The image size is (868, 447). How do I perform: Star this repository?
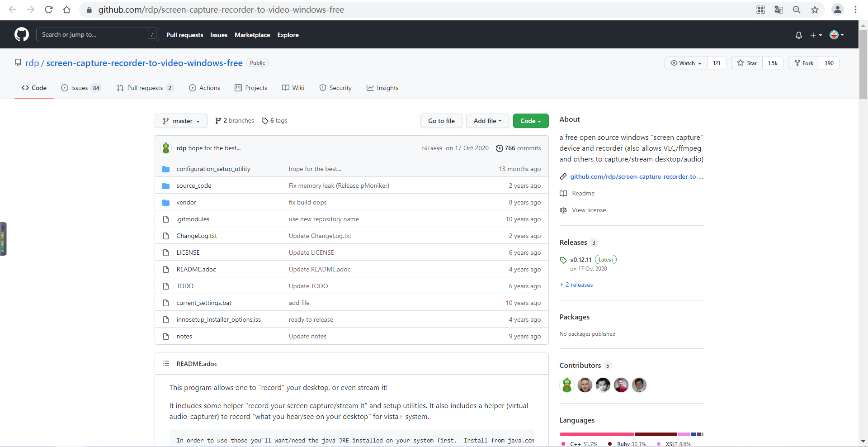point(747,63)
